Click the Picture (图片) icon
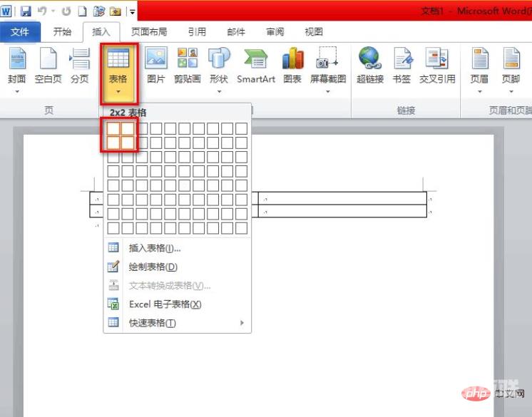The image size is (532, 417). coord(155,66)
